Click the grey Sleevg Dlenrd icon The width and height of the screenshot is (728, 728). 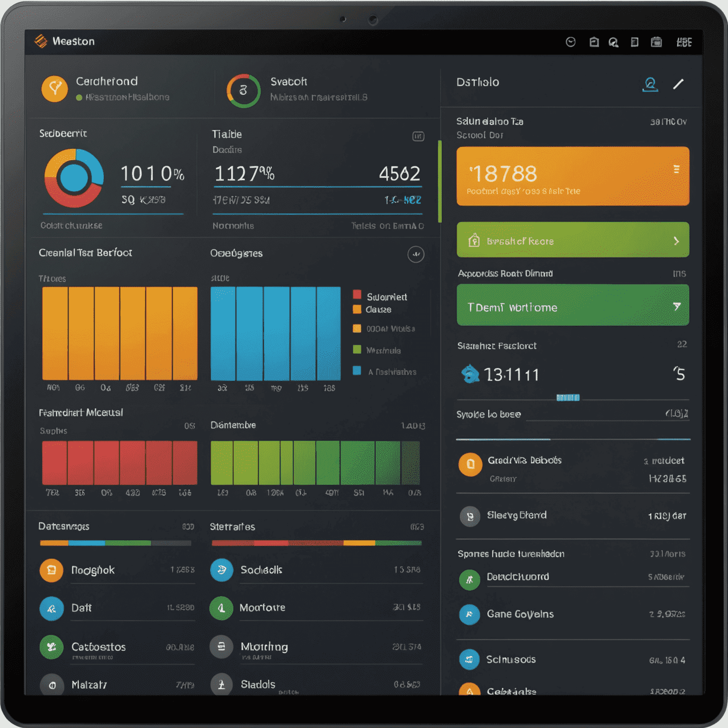[470, 516]
